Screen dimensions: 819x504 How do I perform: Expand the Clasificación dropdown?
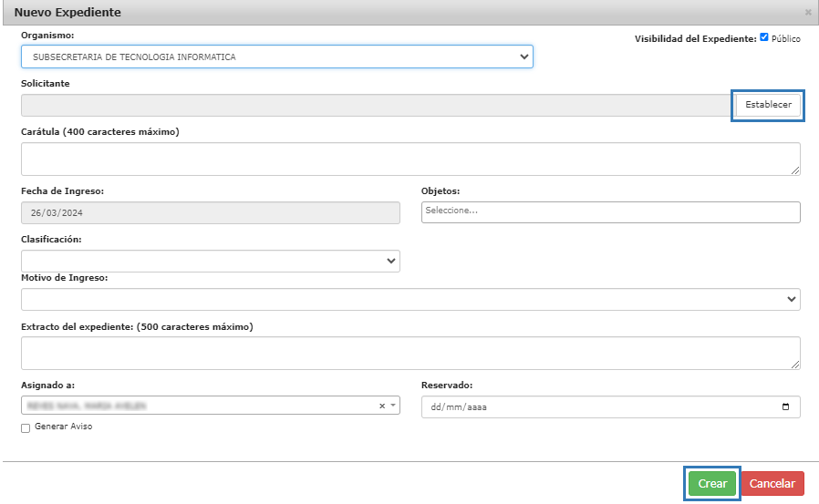(210, 261)
